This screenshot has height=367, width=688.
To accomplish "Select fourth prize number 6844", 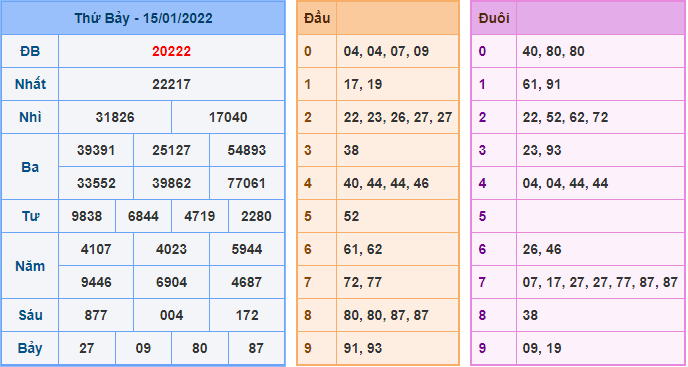I will pyautogui.click(x=143, y=216).
